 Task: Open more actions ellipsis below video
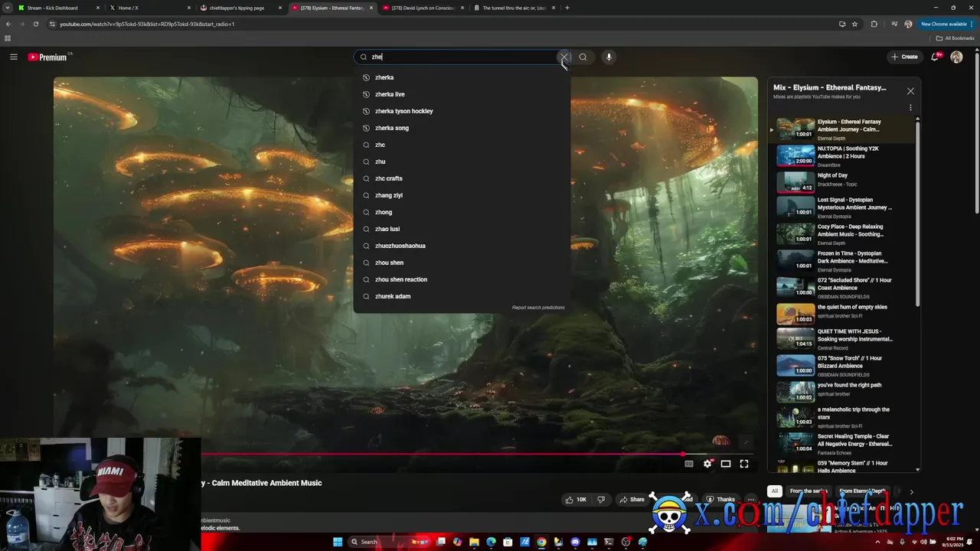point(750,500)
